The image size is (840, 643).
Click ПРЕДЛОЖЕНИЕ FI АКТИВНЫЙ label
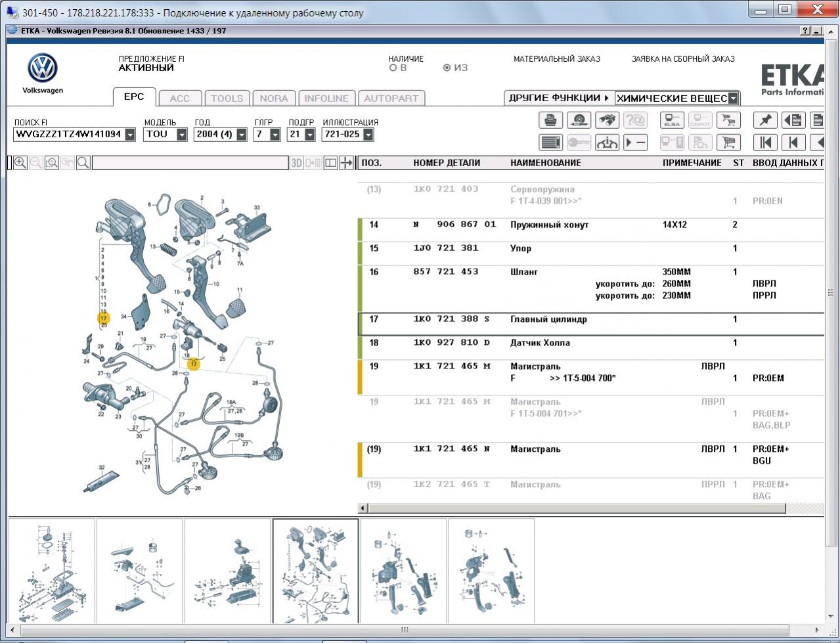tap(152, 63)
